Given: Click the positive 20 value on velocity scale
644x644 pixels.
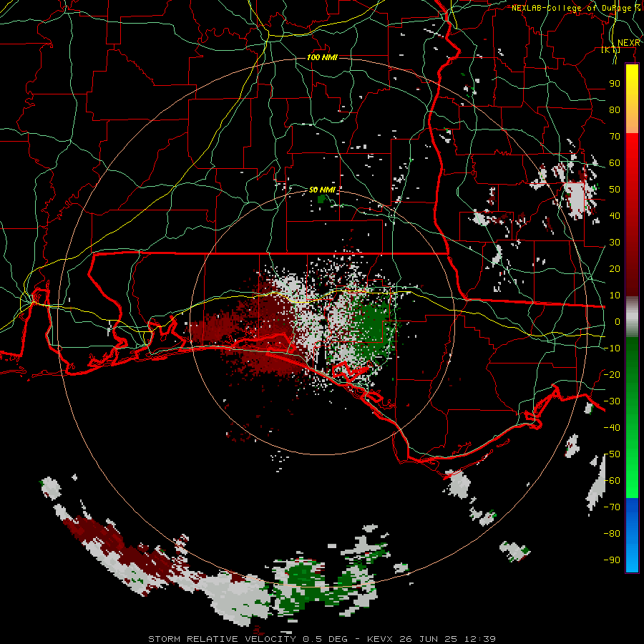Looking at the screenshot, I should click(615, 268).
